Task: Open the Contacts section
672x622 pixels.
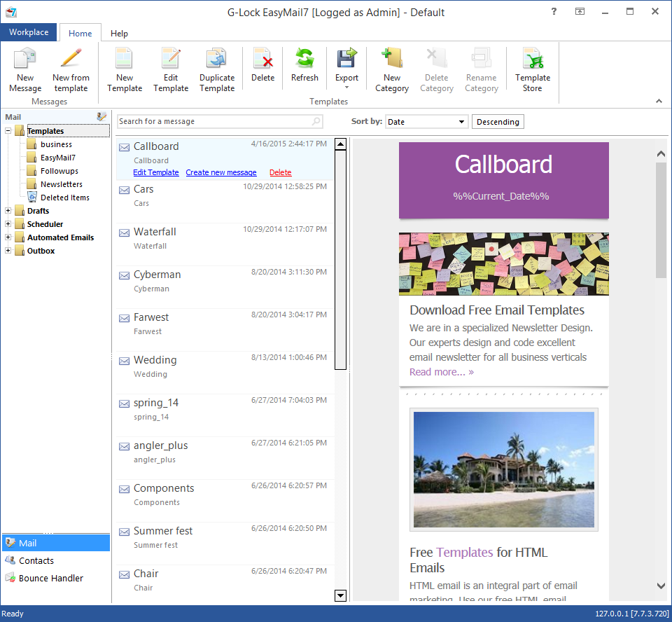Action: [56, 560]
